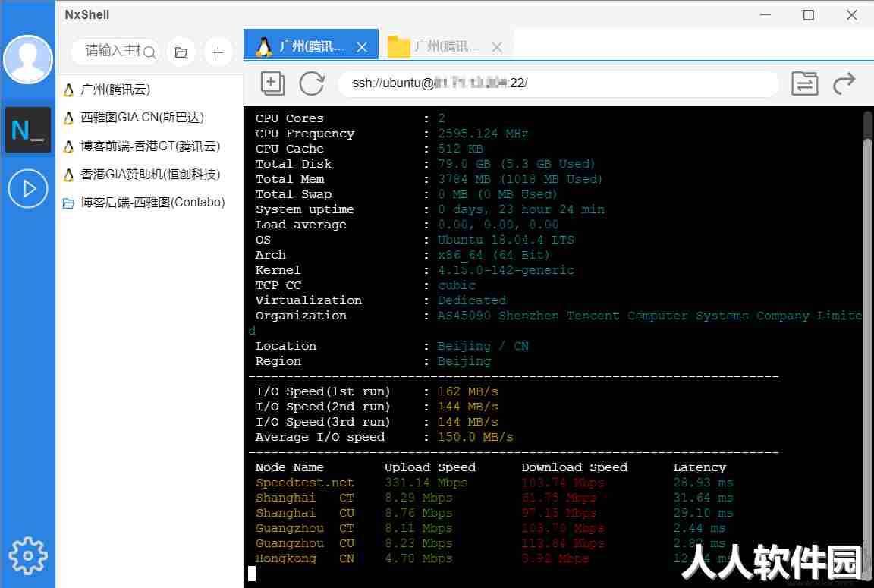Open folder button next to search box
The width and height of the screenshot is (874, 588).
click(x=181, y=52)
